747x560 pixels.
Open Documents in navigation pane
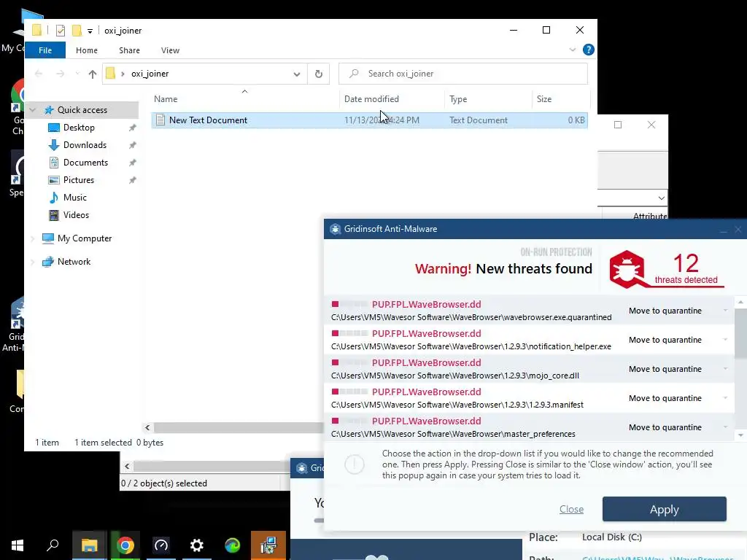[x=86, y=163]
